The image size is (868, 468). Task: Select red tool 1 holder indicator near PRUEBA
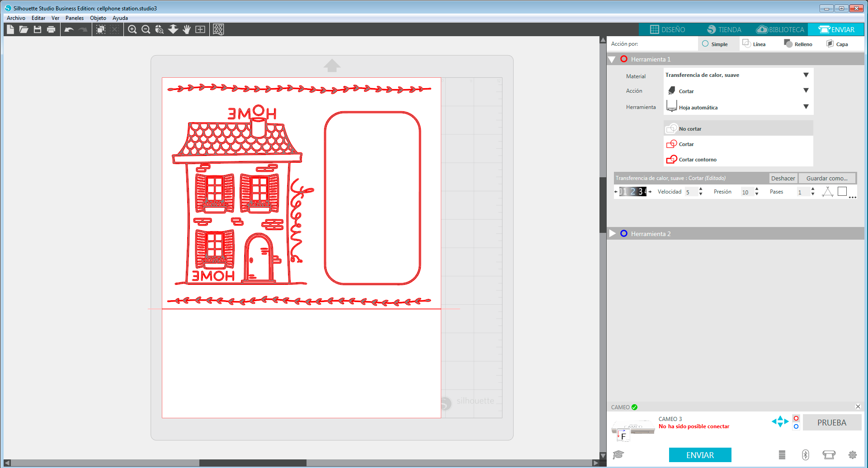(796, 418)
